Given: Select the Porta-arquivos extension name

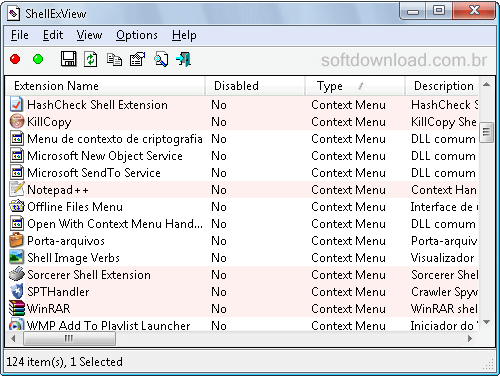Looking at the screenshot, I should [x=66, y=241].
